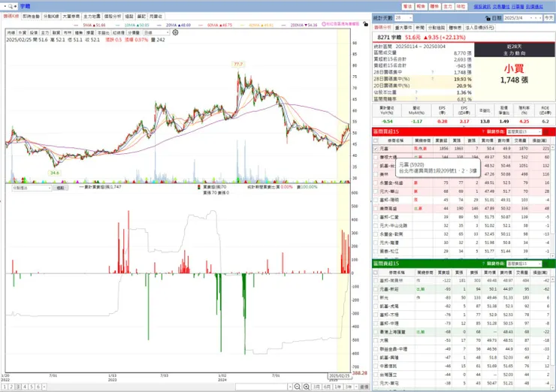This screenshot has height=392, width=556.
Task: Click the zoom out magnifier icon
Action: 298,387
